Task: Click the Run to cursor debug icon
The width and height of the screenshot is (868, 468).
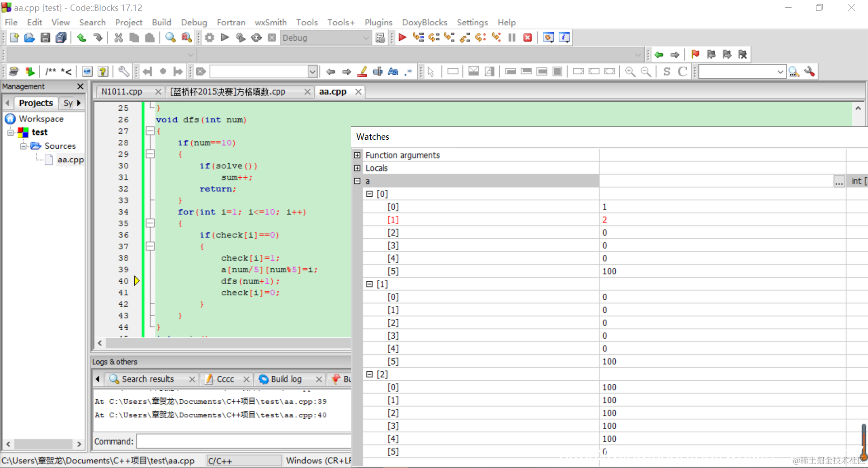Action: [418, 38]
